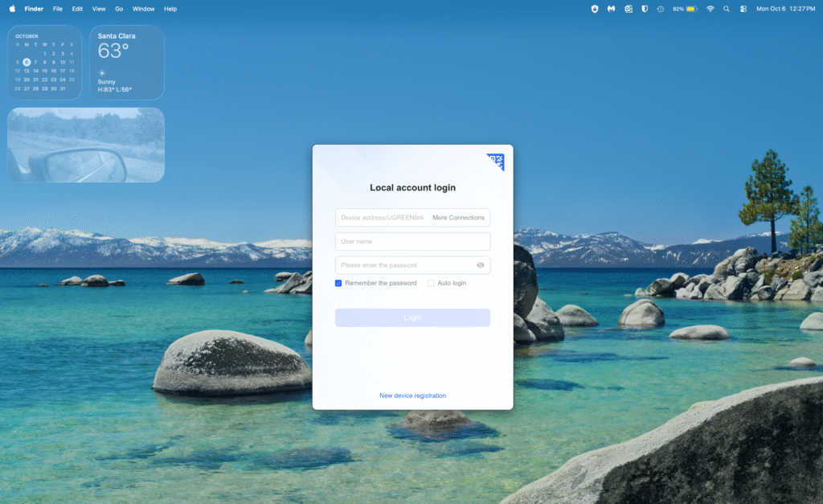Screen dimensions: 823x504
Task: Open the Santa Clara weather widget
Action: point(127,63)
